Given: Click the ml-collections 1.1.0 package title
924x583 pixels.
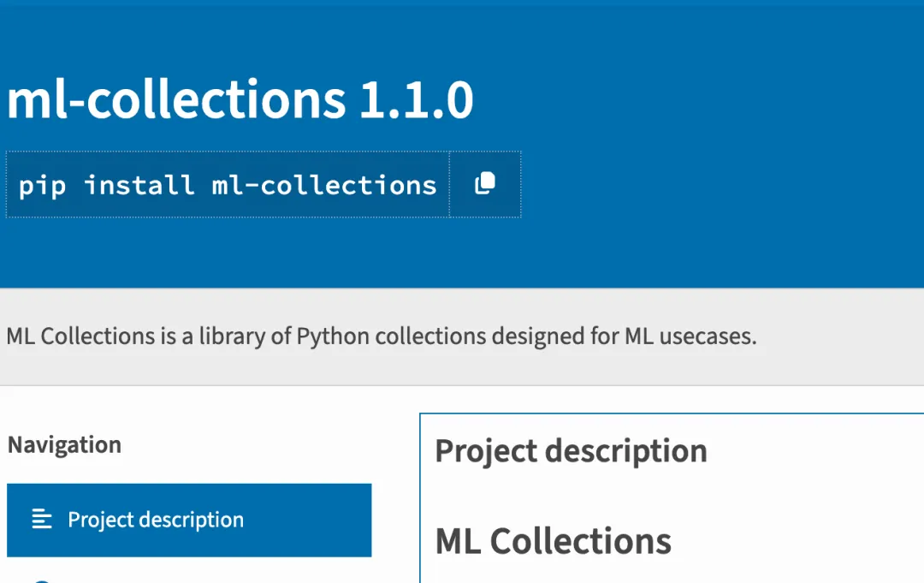Looking at the screenshot, I should (240, 101).
